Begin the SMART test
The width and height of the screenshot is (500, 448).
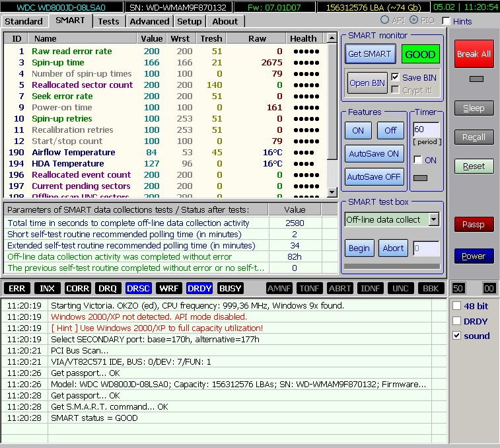[359, 248]
